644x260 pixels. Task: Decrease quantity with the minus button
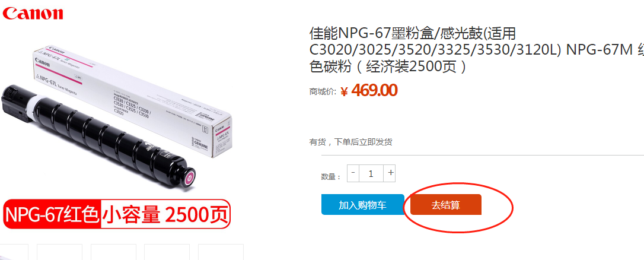(353, 173)
